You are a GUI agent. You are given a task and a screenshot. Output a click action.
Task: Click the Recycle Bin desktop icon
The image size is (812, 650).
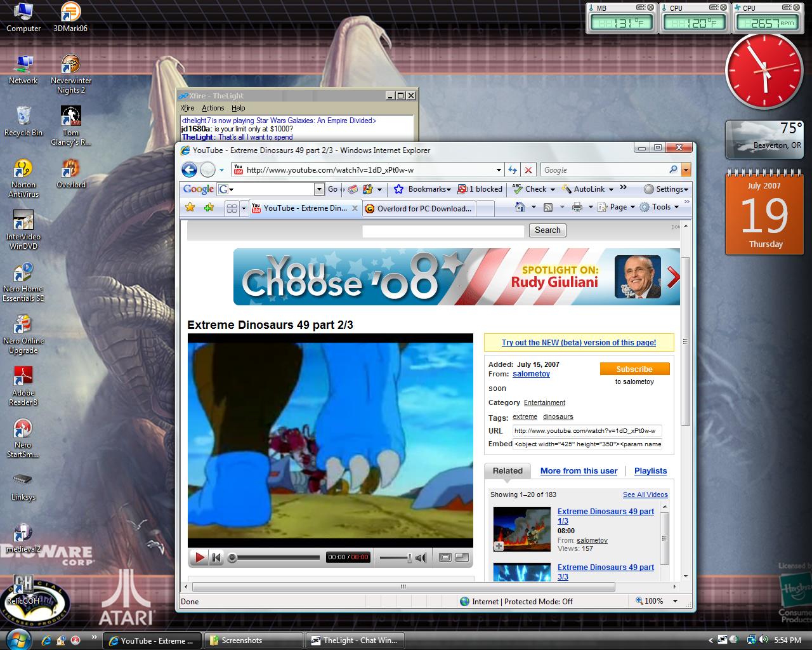(x=23, y=121)
